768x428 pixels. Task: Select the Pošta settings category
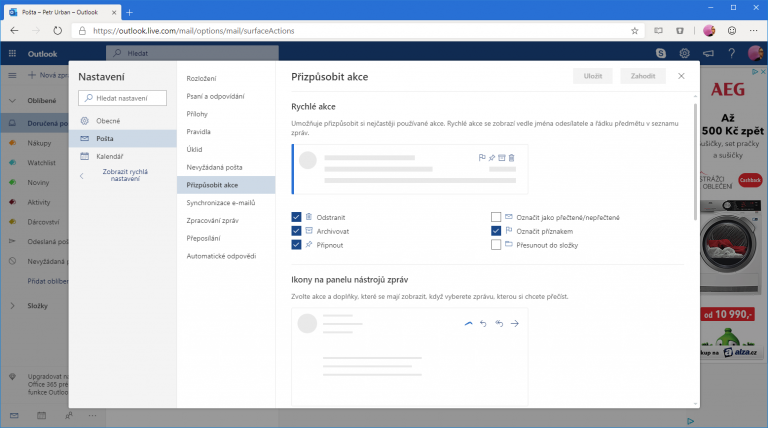(122, 139)
